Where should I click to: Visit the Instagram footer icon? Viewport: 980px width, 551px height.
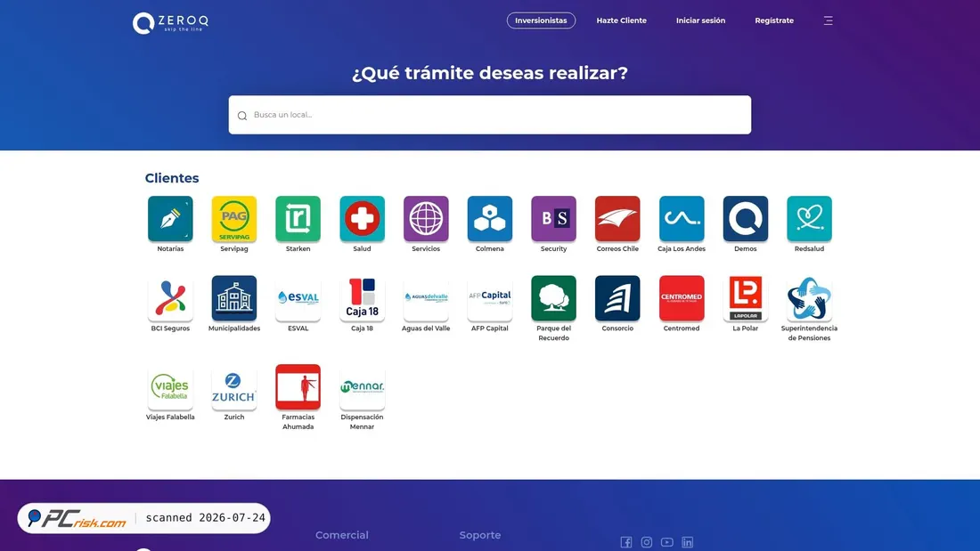point(646,542)
